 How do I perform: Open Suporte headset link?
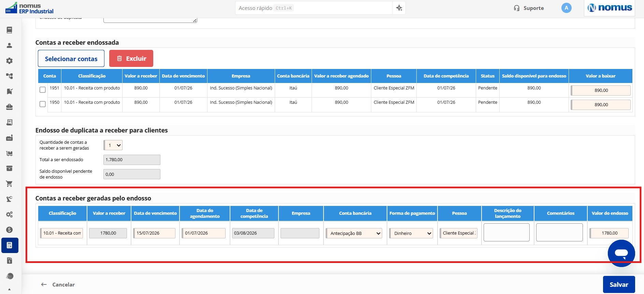click(x=529, y=8)
